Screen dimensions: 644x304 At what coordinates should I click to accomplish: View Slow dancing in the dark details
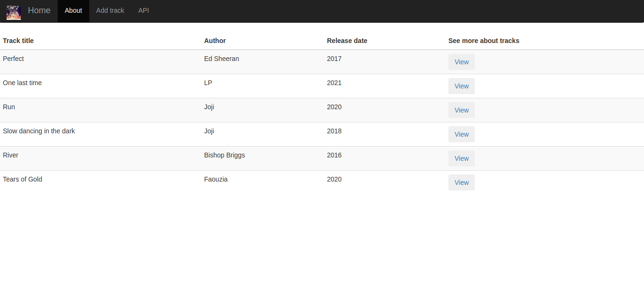pyautogui.click(x=462, y=134)
